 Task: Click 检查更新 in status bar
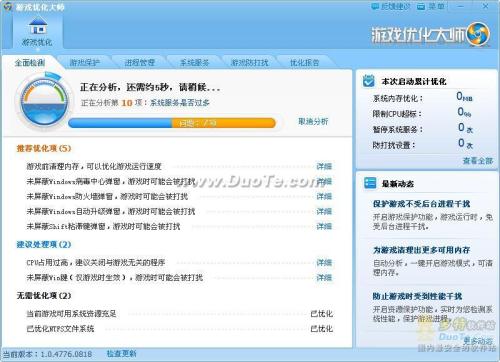click(122, 354)
